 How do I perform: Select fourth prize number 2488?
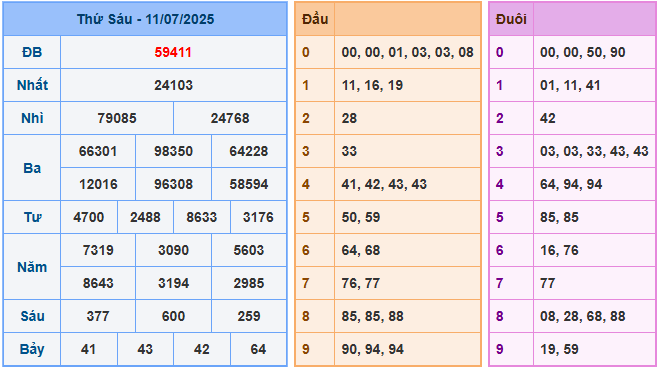[x=145, y=217]
